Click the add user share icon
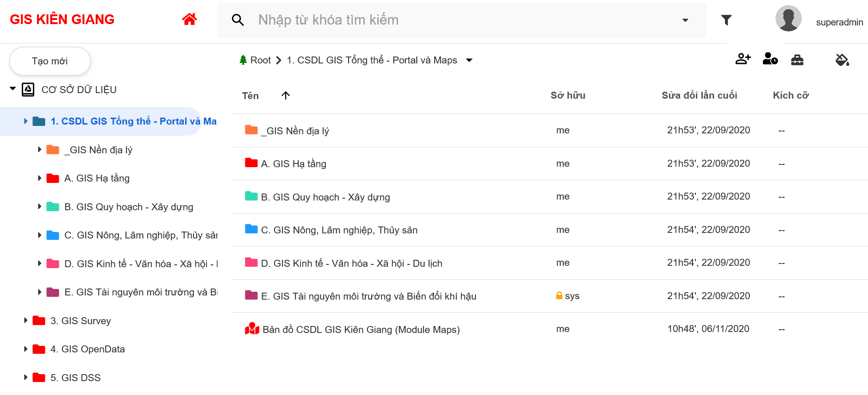The image size is (868, 395). pos(743,59)
